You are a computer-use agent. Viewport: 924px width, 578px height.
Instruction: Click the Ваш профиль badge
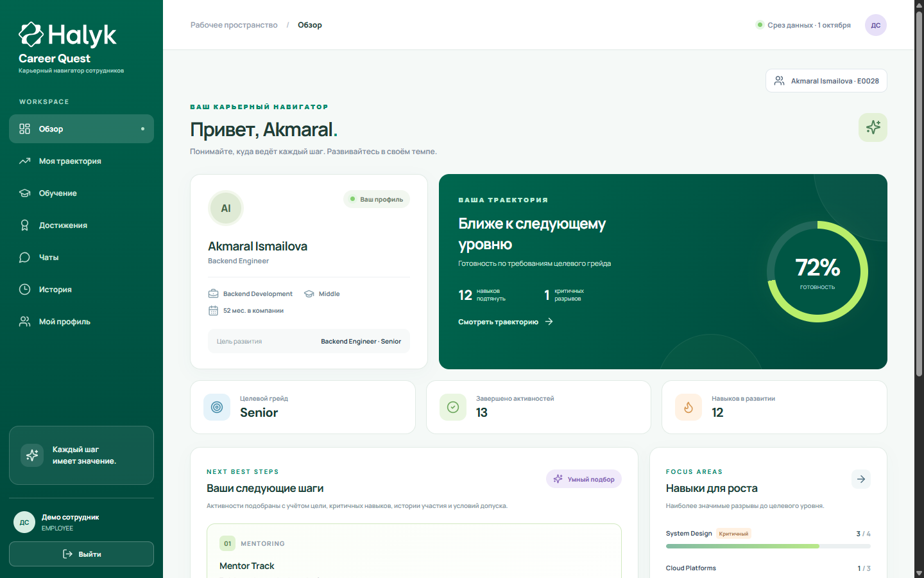pos(376,199)
